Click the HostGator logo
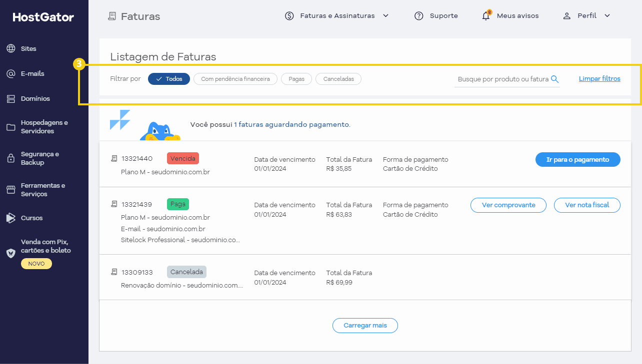 [x=43, y=17]
